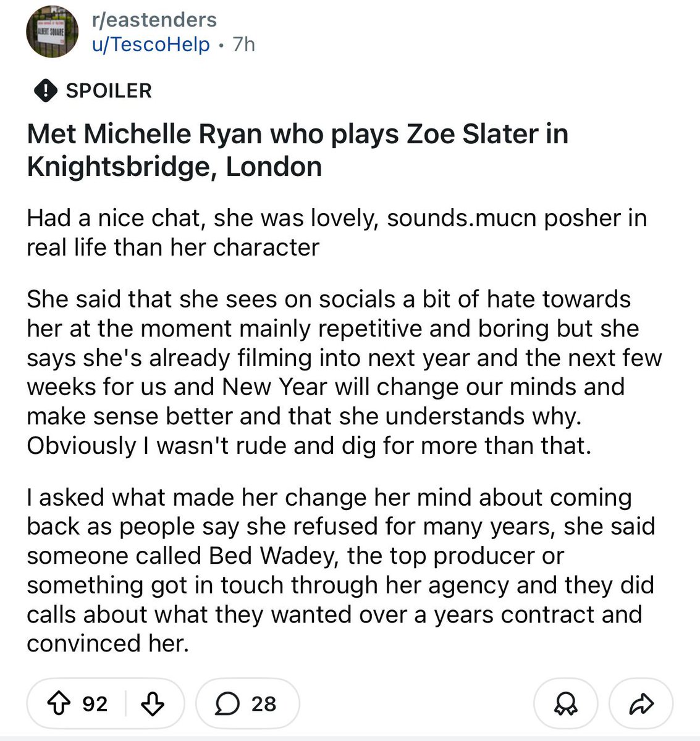
Task: Click the spoiler warning diamond icon
Action: coord(44,91)
